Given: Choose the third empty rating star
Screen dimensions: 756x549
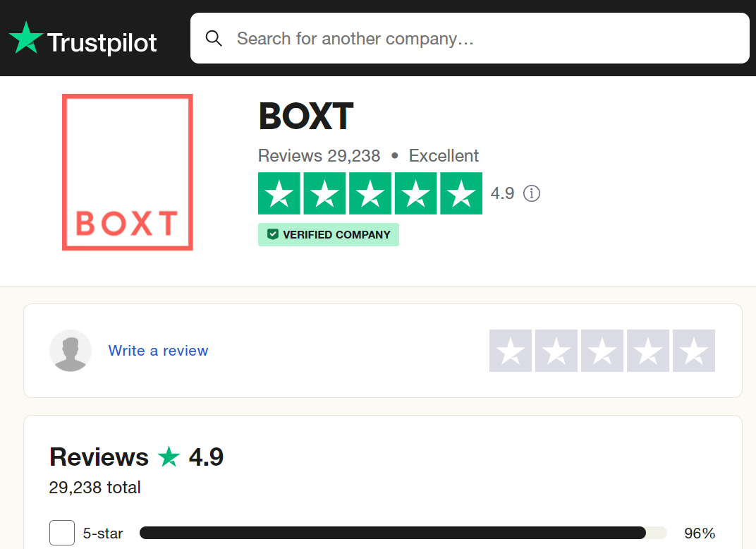Looking at the screenshot, I should coord(602,351).
